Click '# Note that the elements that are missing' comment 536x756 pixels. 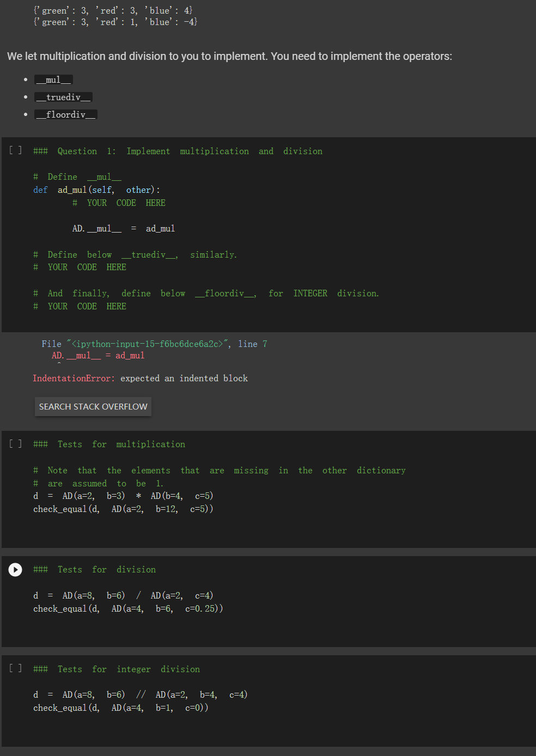click(220, 471)
